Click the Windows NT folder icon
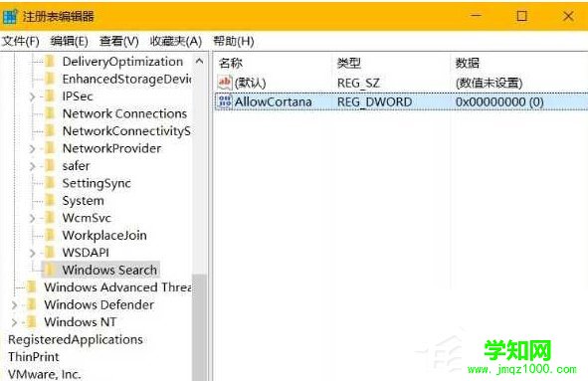The image size is (588, 381). [x=32, y=322]
